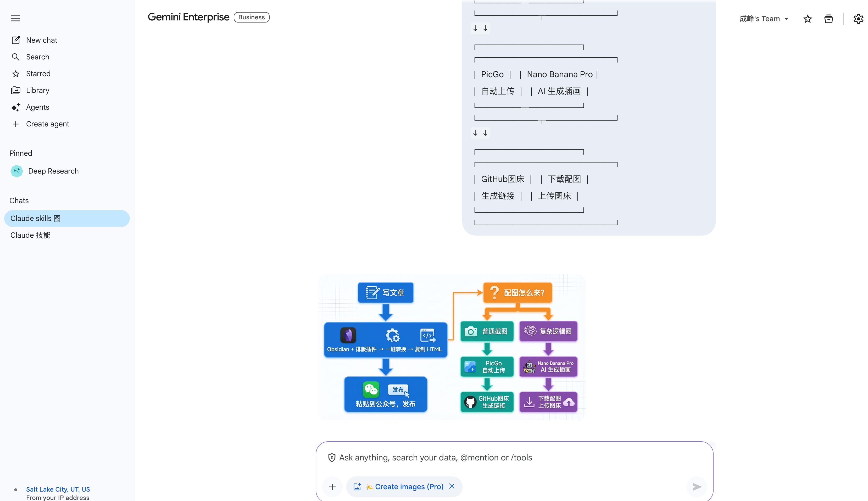This screenshot has width=868, height=501.
Task: Open pinned Deep Research agent
Action: 53,171
